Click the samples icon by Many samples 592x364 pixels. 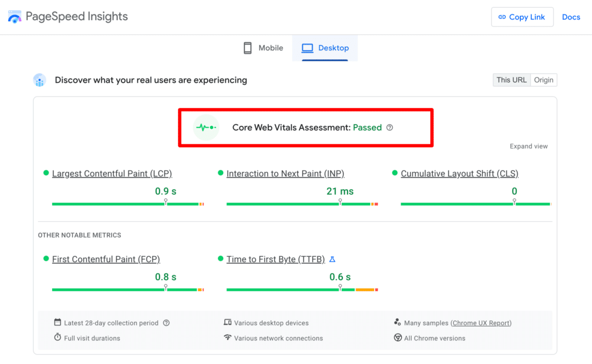397,322
